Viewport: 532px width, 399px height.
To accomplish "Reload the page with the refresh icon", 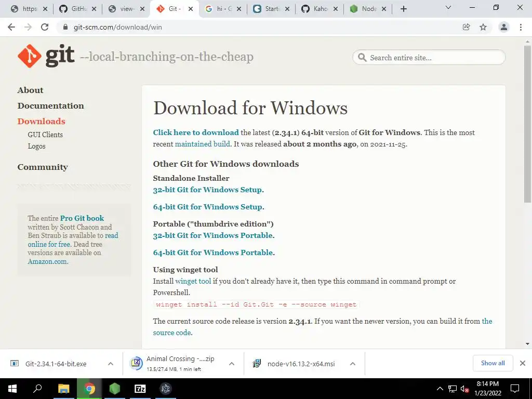I will point(45,27).
